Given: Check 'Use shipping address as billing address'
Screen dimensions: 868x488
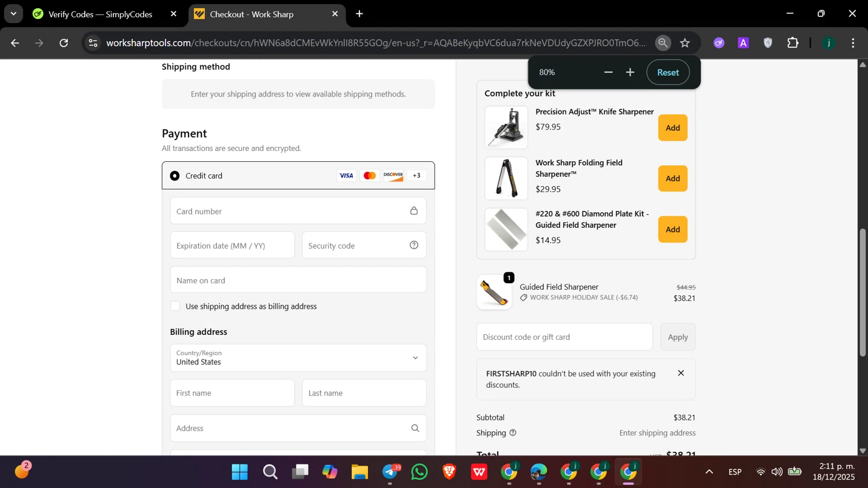Looking at the screenshot, I should tap(175, 306).
